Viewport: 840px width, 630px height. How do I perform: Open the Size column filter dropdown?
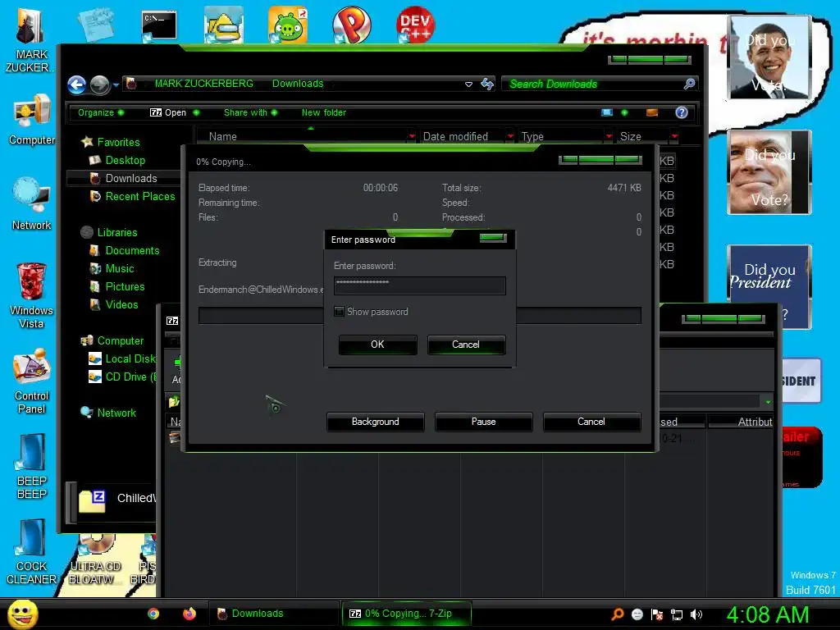click(674, 137)
